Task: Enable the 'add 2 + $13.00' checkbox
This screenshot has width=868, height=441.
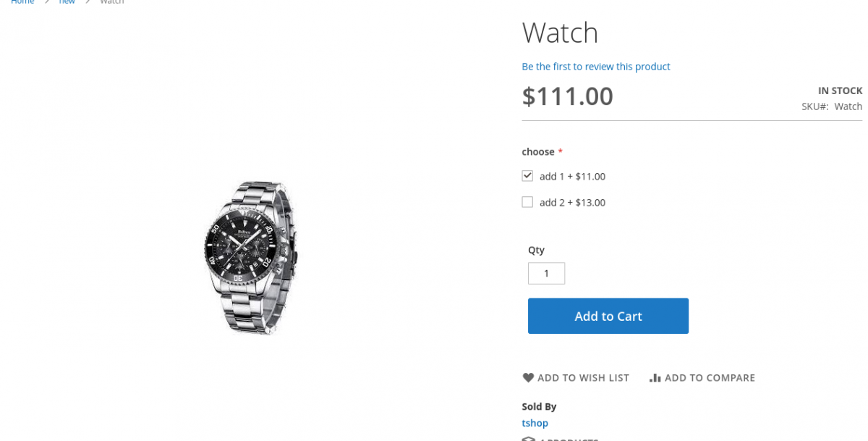Action: [x=527, y=202]
